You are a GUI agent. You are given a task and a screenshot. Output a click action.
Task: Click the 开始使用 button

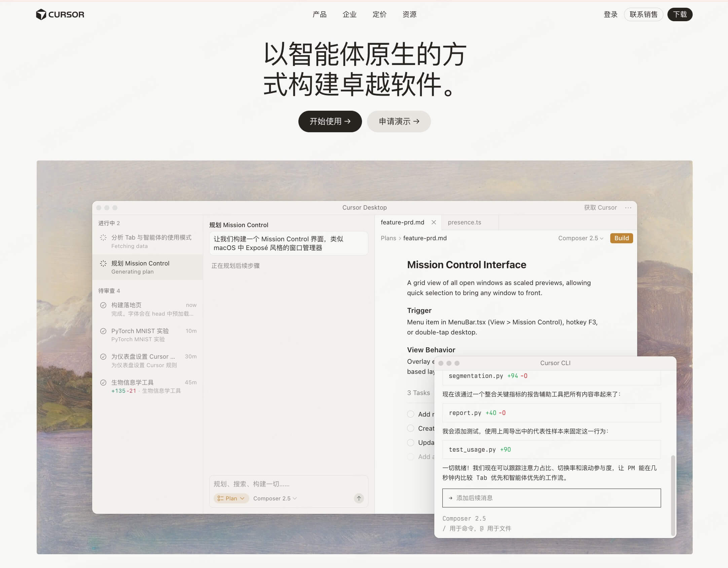click(x=330, y=121)
